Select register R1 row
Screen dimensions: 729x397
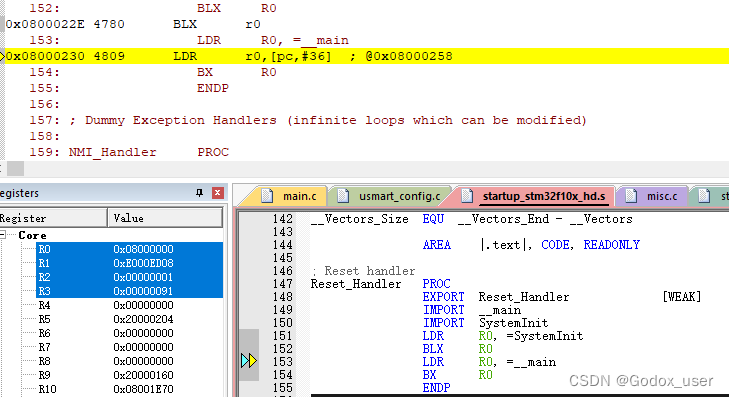[130, 263]
